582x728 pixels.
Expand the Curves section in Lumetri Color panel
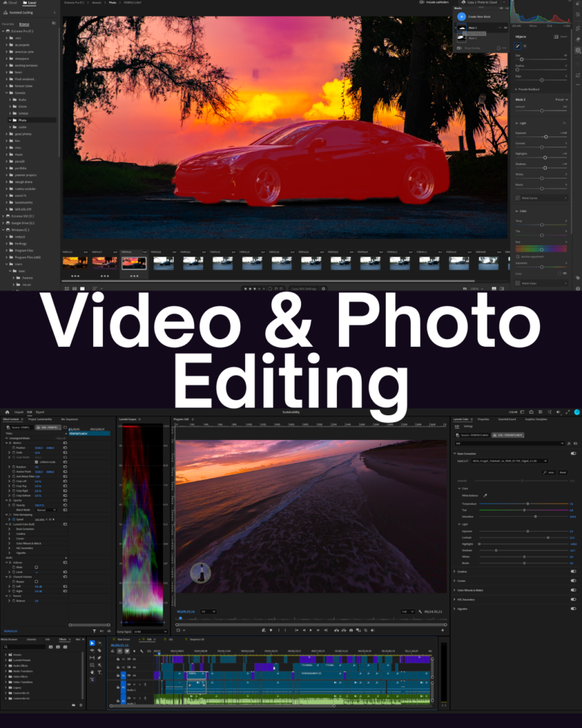click(x=454, y=581)
